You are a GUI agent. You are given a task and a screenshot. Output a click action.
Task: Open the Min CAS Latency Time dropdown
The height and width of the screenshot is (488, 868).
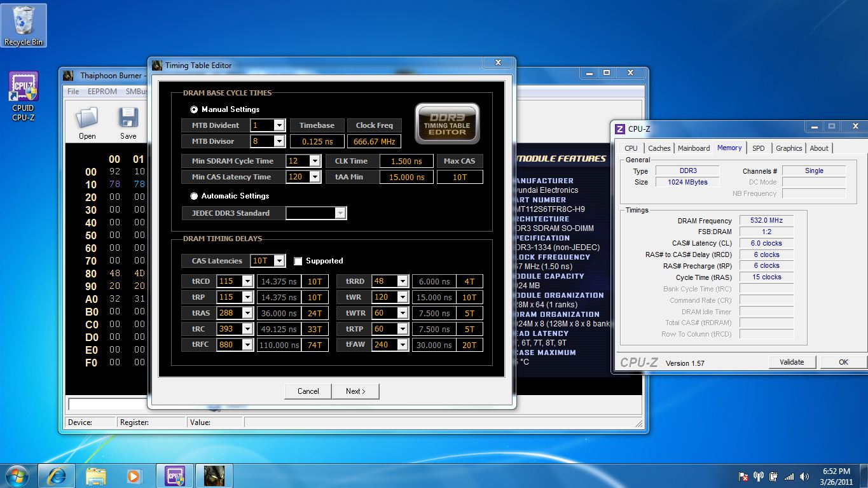pos(315,177)
